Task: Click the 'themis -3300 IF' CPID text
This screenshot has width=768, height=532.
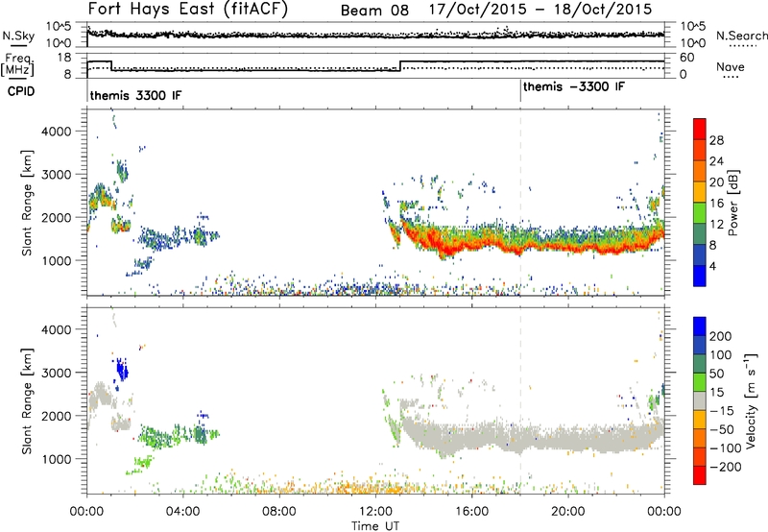Action: (x=574, y=86)
